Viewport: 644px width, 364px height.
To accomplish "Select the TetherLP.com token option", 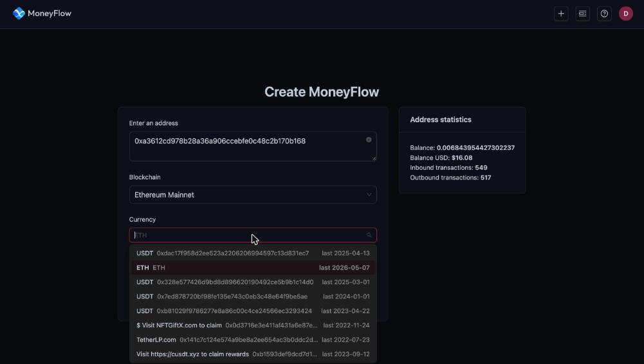I will [253, 340].
